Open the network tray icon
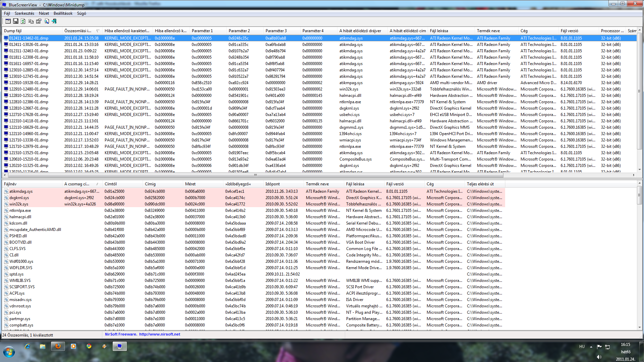 [x=607, y=347]
